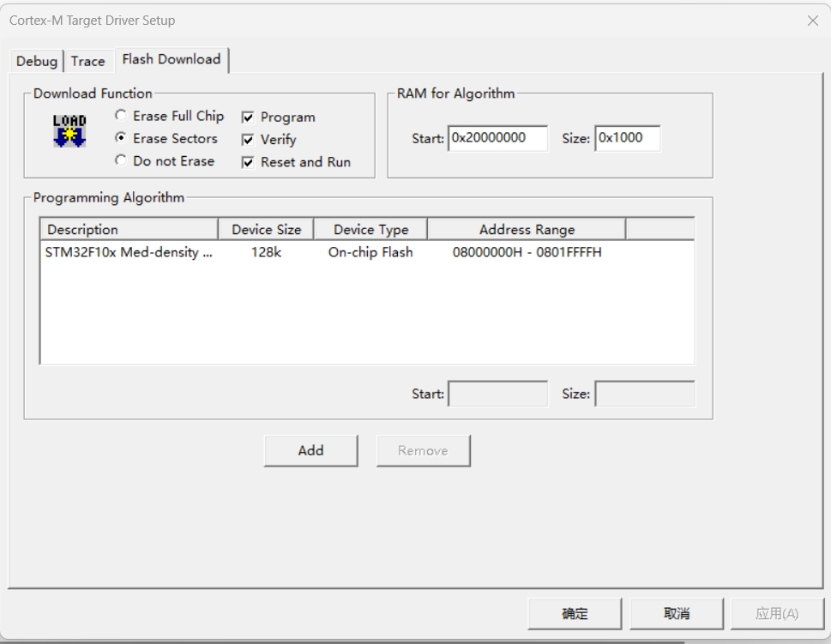Switch to the Debug tab

(37, 62)
